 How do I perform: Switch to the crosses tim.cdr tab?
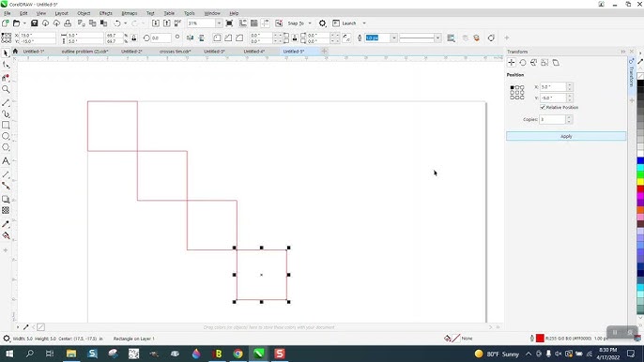coord(175,52)
